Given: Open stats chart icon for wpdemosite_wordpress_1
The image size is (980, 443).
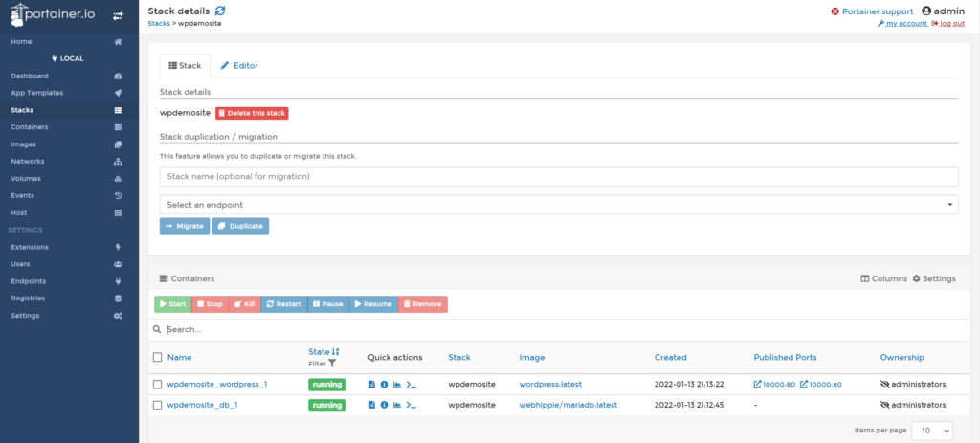Looking at the screenshot, I should (x=396, y=384).
